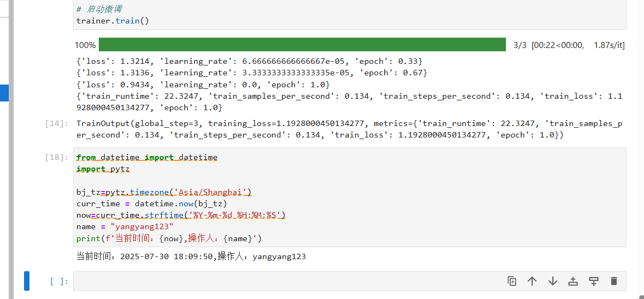Click the 当前时间 output text line
Image resolution: width=644 pixels, height=299 pixels.
(x=191, y=256)
